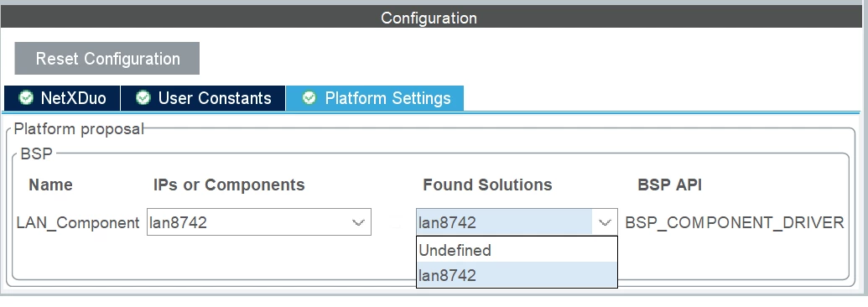Screen dimensions: 868x307
Task: Switch to the NetXDuo tab
Action: pos(62,98)
